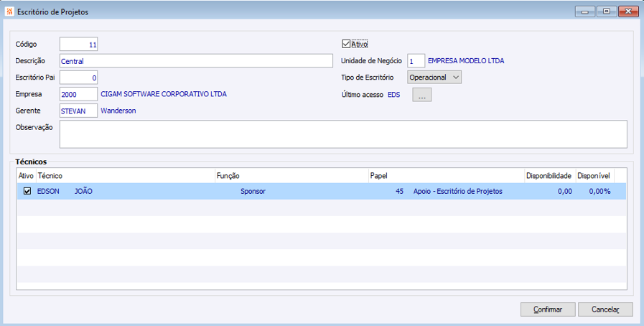Uncheck the Ativo checkbox at top
The width and height of the screenshot is (644, 326).
[x=346, y=44]
